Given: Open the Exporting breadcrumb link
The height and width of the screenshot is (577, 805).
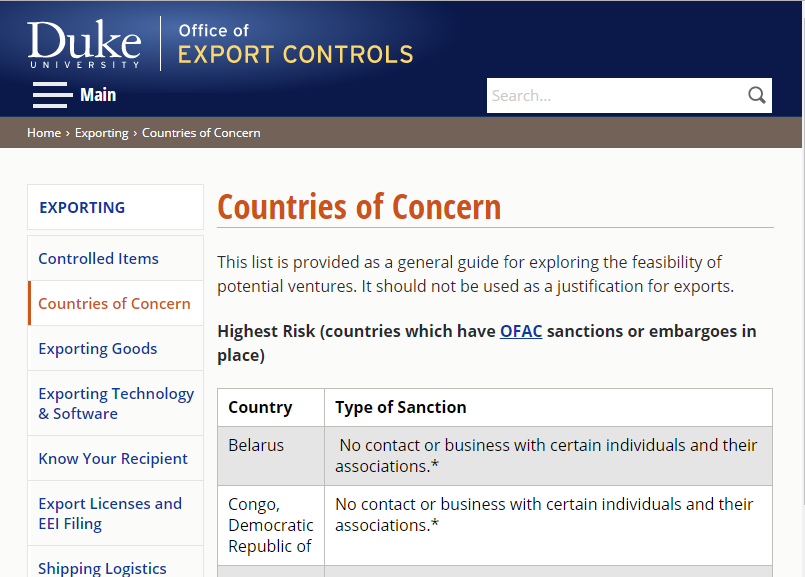Looking at the screenshot, I should click(x=102, y=133).
